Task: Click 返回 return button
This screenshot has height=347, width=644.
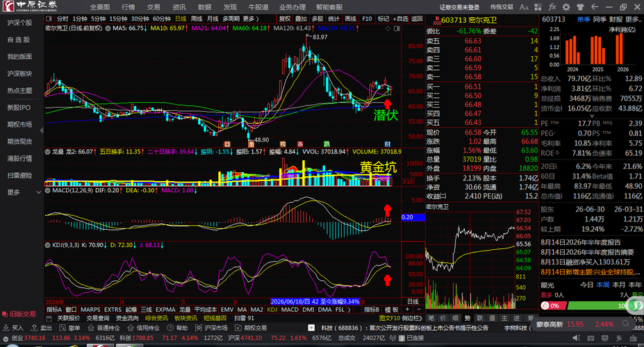Action: pos(417,19)
